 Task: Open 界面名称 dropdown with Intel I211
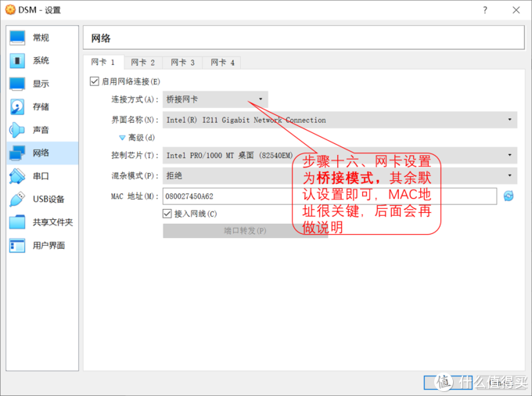[x=340, y=120]
